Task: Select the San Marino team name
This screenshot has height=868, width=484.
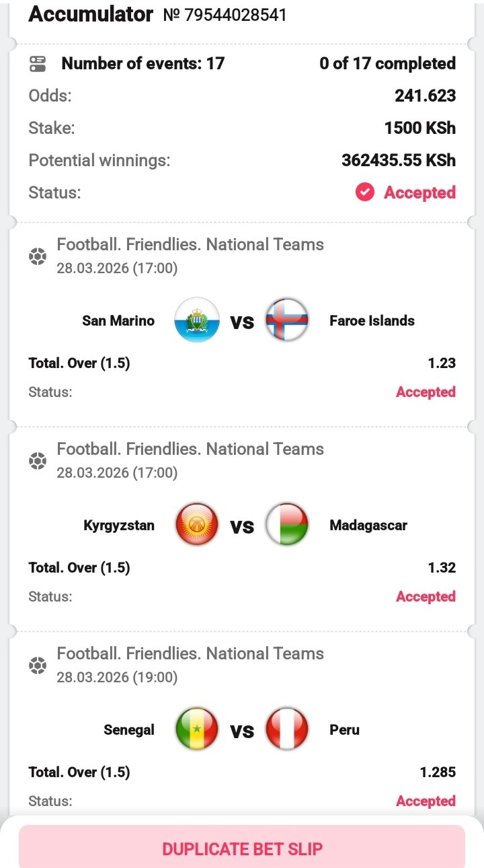Action: [x=118, y=321]
